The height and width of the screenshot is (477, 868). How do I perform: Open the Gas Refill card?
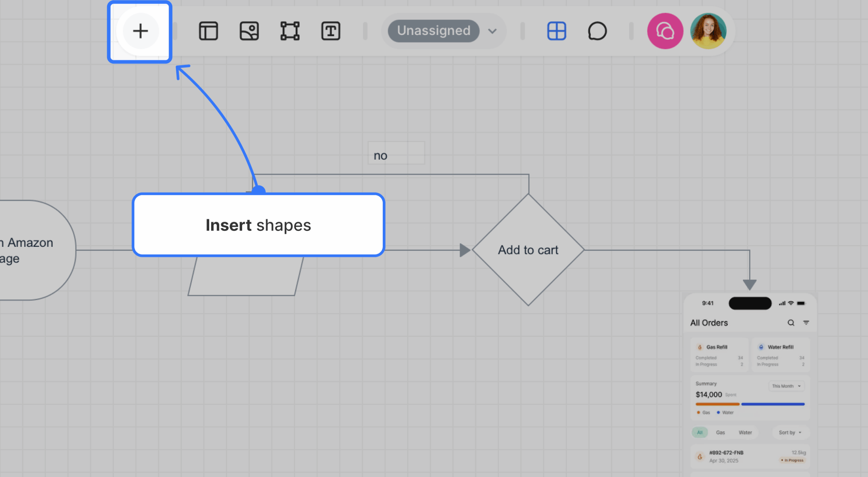pyautogui.click(x=719, y=355)
